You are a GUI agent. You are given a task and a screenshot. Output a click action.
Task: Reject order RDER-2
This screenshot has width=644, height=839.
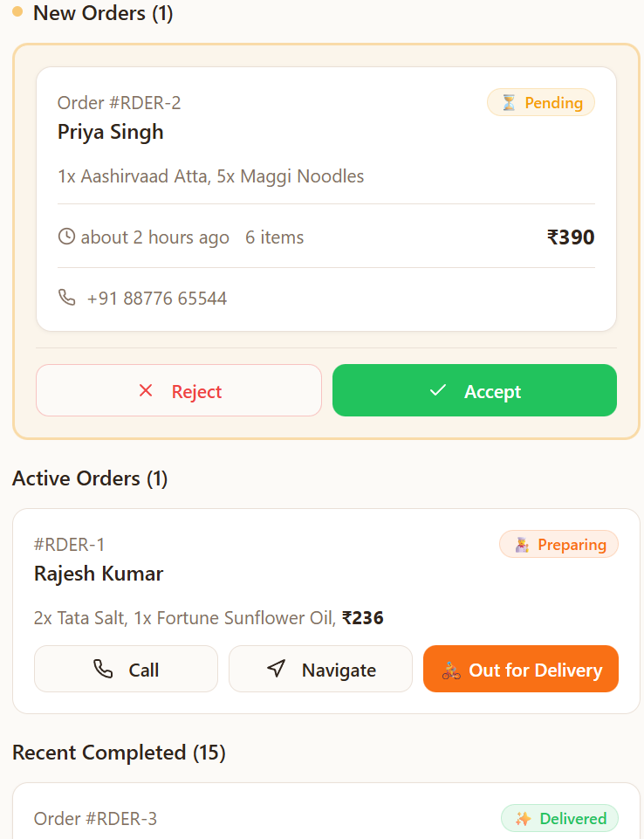click(179, 390)
